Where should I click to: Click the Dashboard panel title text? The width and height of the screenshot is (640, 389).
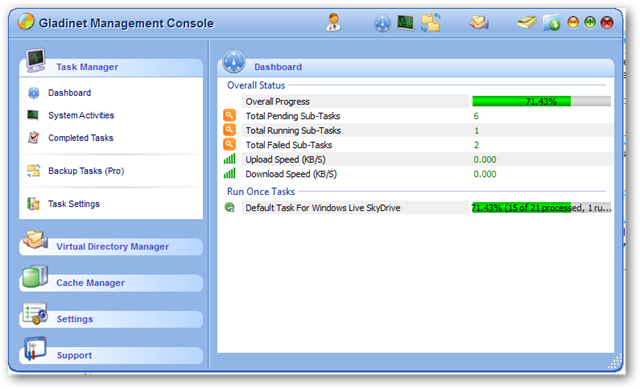click(x=278, y=67)
